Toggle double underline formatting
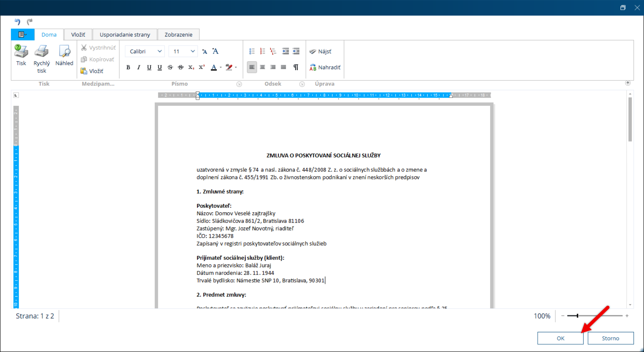The width and height of the screenshot is (644, 352). [x=160, y=67]
